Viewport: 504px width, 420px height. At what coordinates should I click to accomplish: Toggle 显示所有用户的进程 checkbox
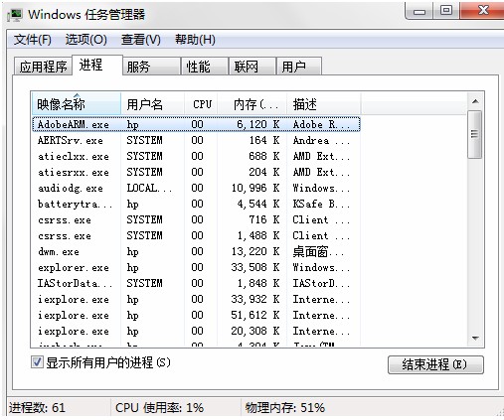(37, 362)
